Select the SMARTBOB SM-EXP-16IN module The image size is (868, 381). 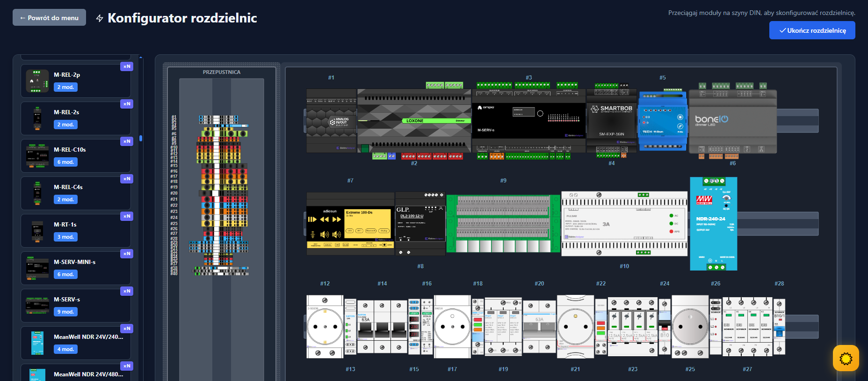pyautogui.click(x=611, y=121)
